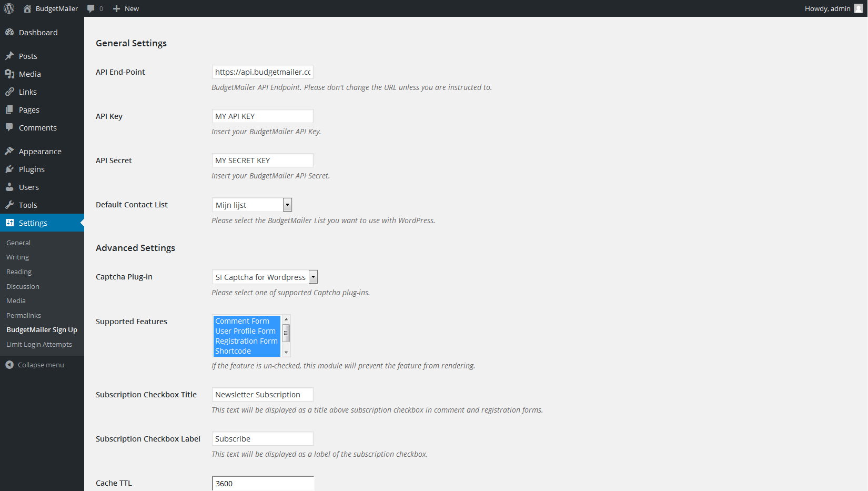Image resolution: width=868 pixels, height=491 pixels.
Task: Click the Users person icon
Action: 9,187
